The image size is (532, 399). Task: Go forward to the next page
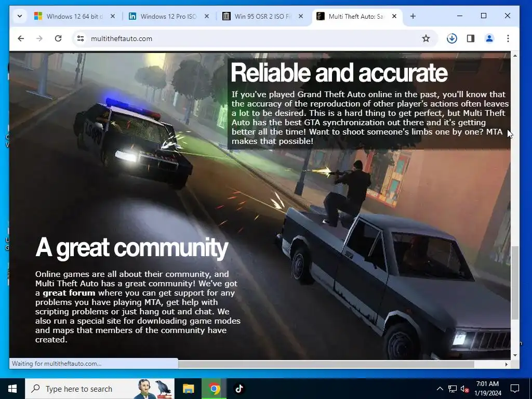39,38
